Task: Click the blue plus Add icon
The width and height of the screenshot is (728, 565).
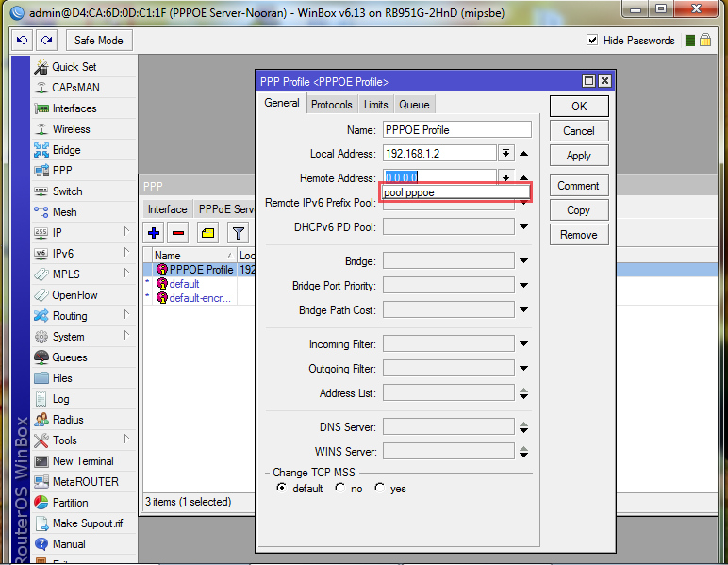Action: [x=154, y=233]
